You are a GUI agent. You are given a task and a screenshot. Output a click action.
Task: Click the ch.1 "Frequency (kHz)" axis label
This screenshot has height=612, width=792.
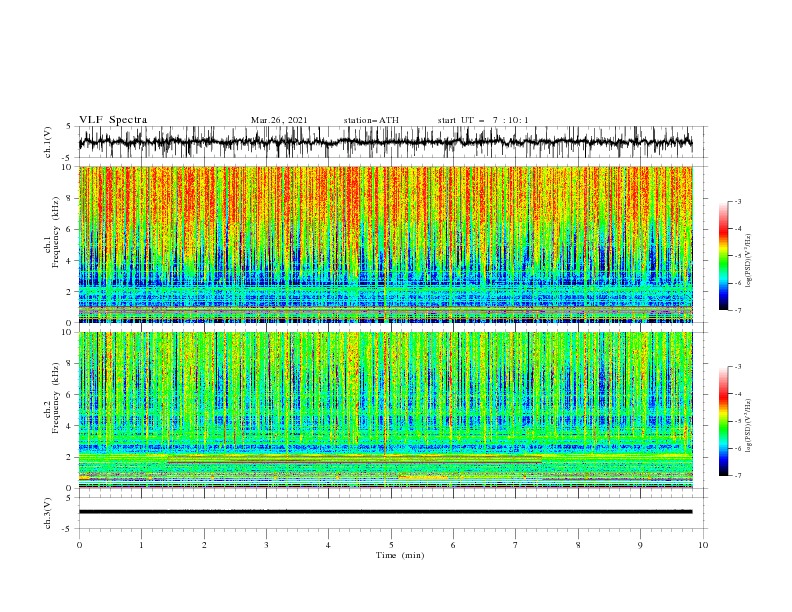(55, 230)
